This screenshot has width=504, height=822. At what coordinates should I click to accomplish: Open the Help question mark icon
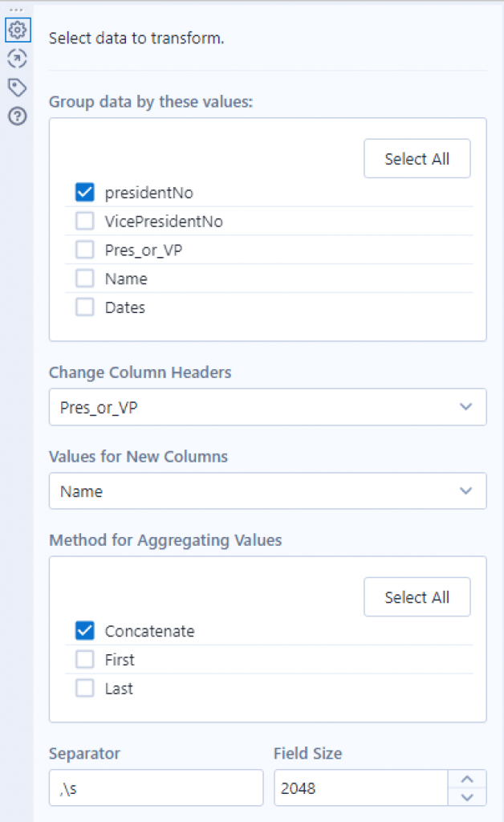point(17,116)
